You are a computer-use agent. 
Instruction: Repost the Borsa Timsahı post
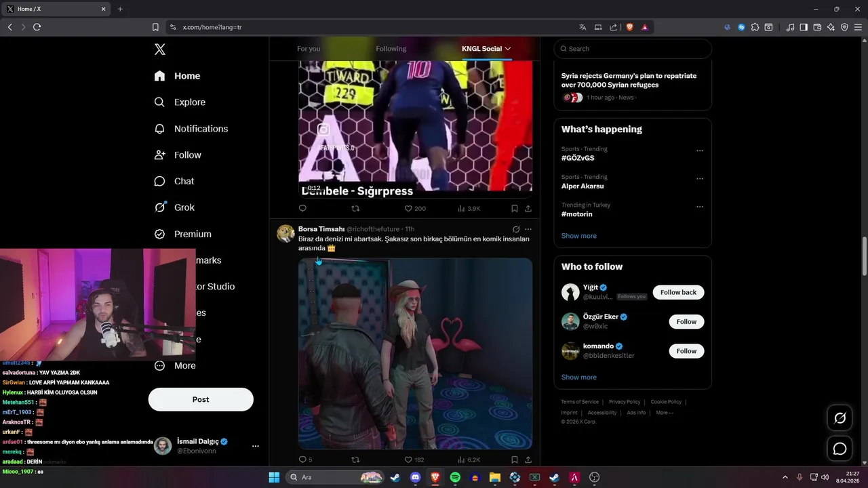point(355,460)
